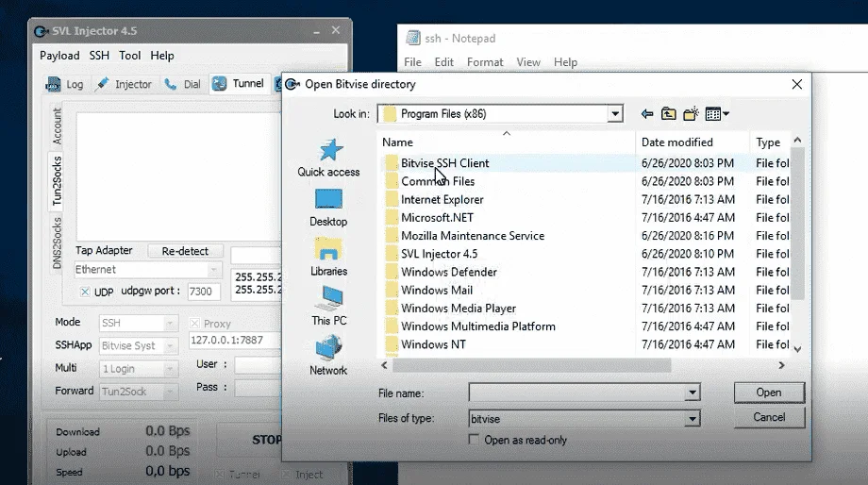Select Libraries in places bar

click(329, 258)
